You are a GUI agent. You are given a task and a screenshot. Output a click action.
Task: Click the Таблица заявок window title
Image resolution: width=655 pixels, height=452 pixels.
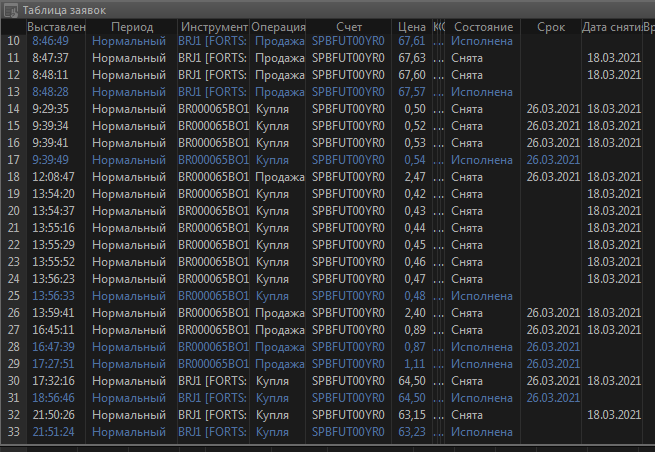click(64, 10)
